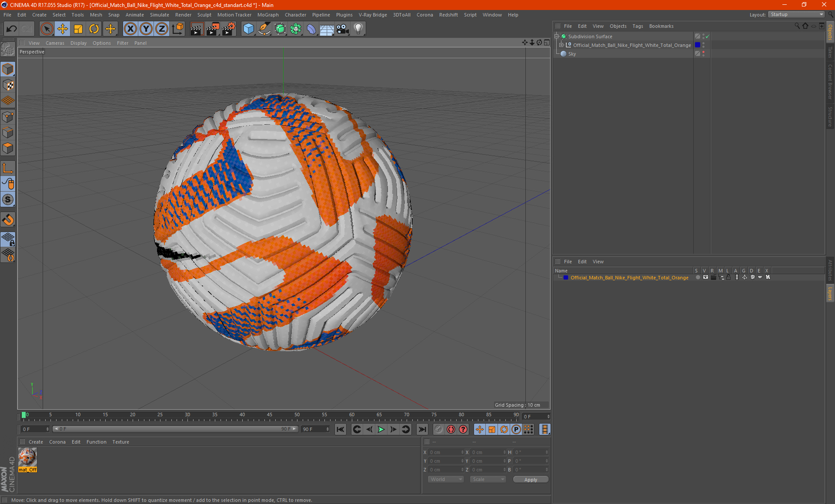The height and width of the screenshot is (504, 835).
Task: Click blue layer swatch in Layers panel
Action: pos(566,278)
